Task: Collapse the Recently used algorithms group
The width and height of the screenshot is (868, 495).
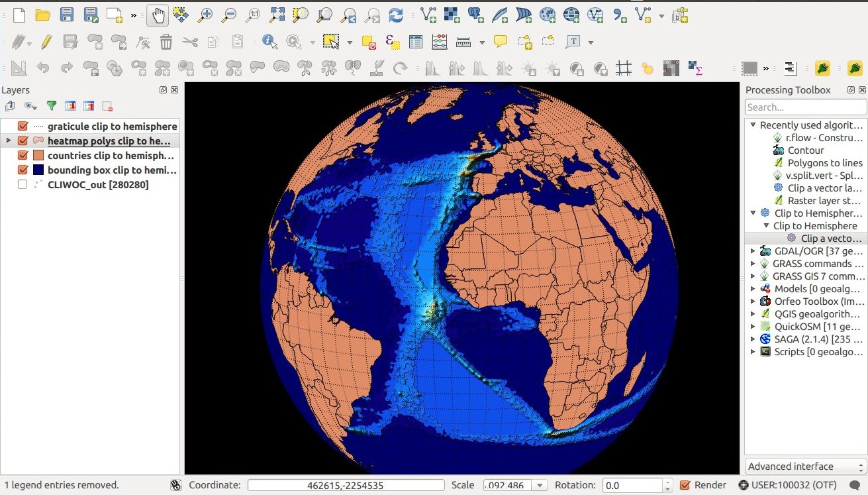Action: 753,125
